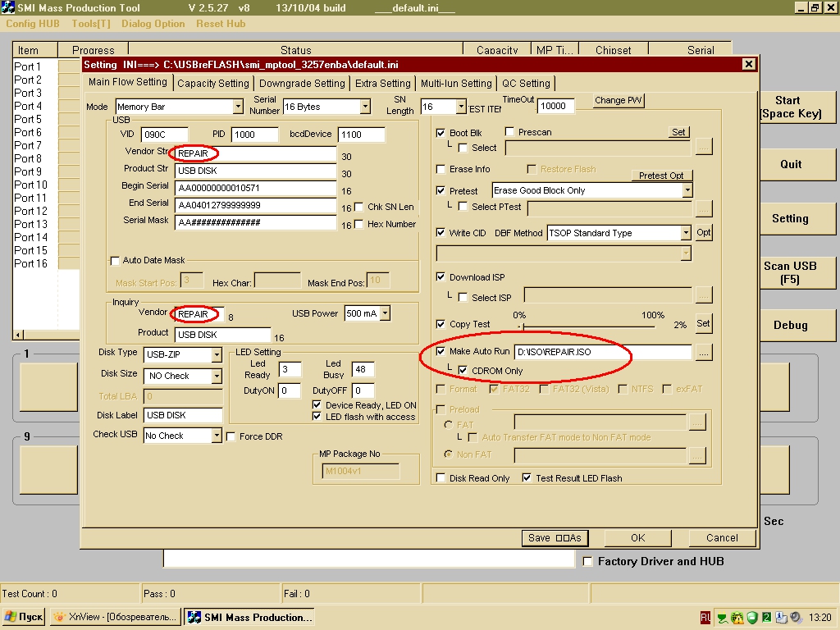The height and width of the screenshot is (630, 840).
Task: Switch to Main Flow Setting tab
Action: (x=128, y=82)
